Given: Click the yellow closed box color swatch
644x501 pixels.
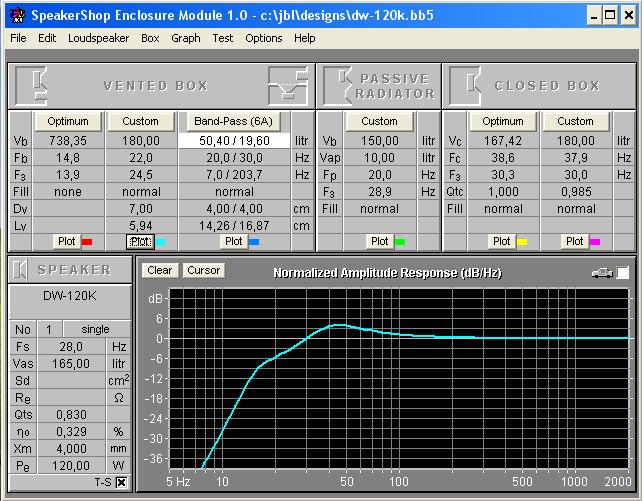Looking at the screenshot, I should [522, 241].
